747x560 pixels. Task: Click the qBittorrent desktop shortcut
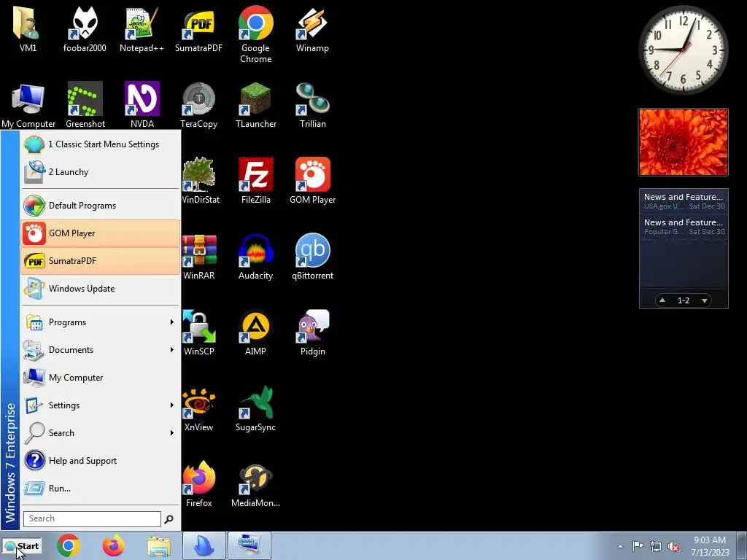(312, 256)
